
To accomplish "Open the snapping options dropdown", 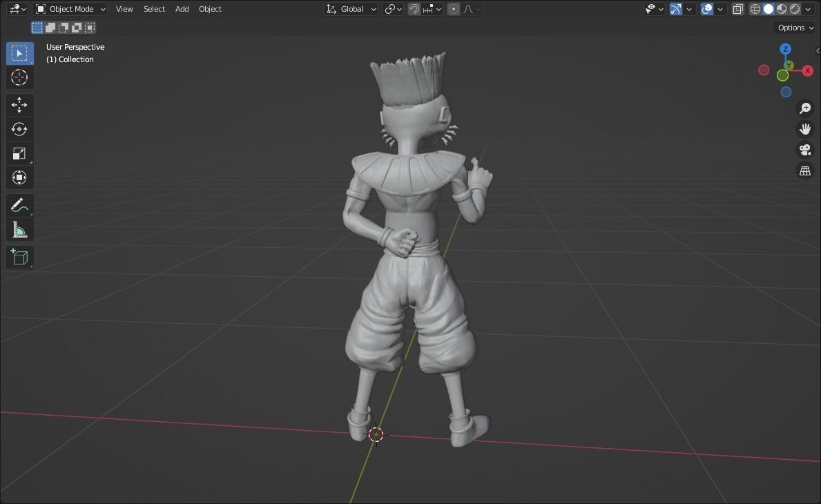I will tap(432, 9).
